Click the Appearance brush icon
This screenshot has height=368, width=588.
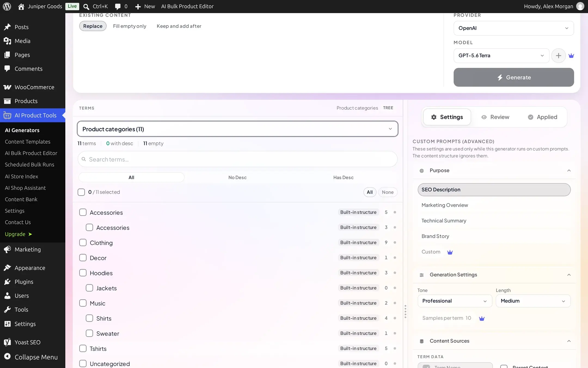[x=7, y=268]
